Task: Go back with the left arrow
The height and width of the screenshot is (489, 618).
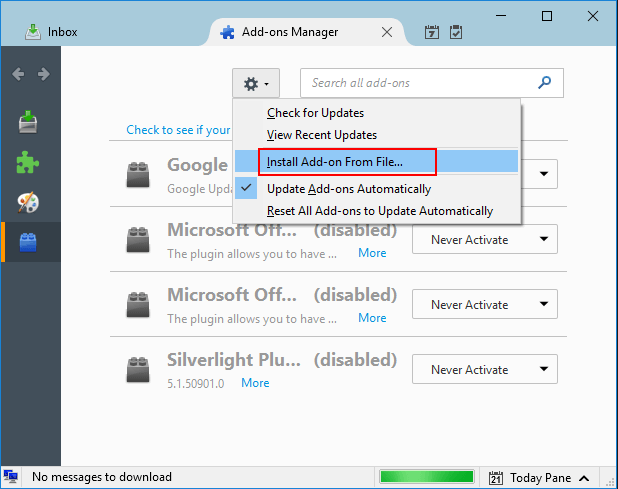Action: 18,74
